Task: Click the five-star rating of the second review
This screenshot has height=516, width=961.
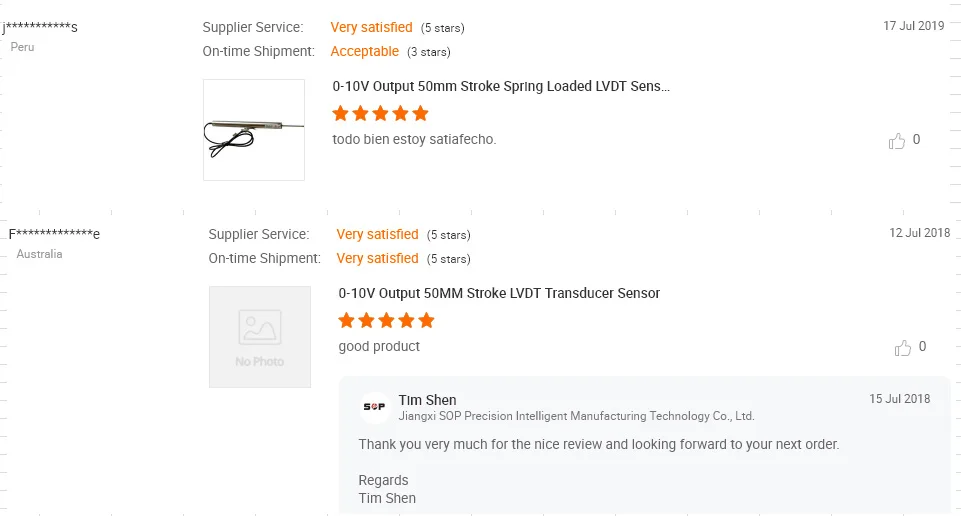Action: coord(386,321)
